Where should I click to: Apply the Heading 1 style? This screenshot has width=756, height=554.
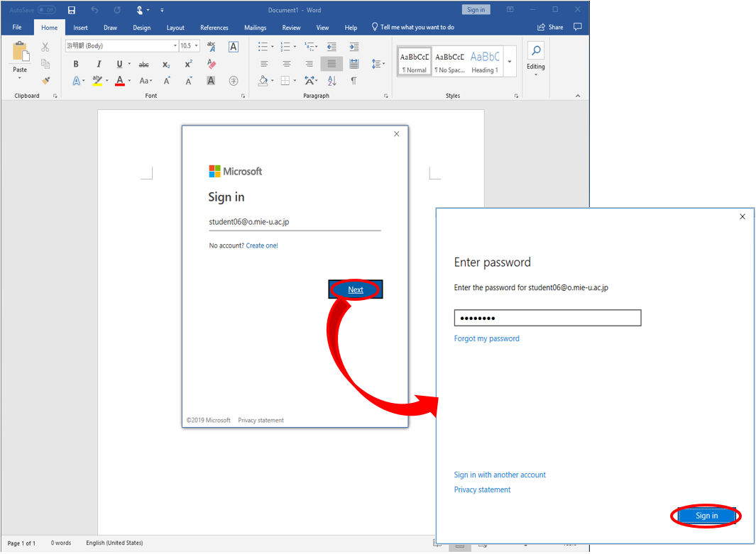click(485, 62)
